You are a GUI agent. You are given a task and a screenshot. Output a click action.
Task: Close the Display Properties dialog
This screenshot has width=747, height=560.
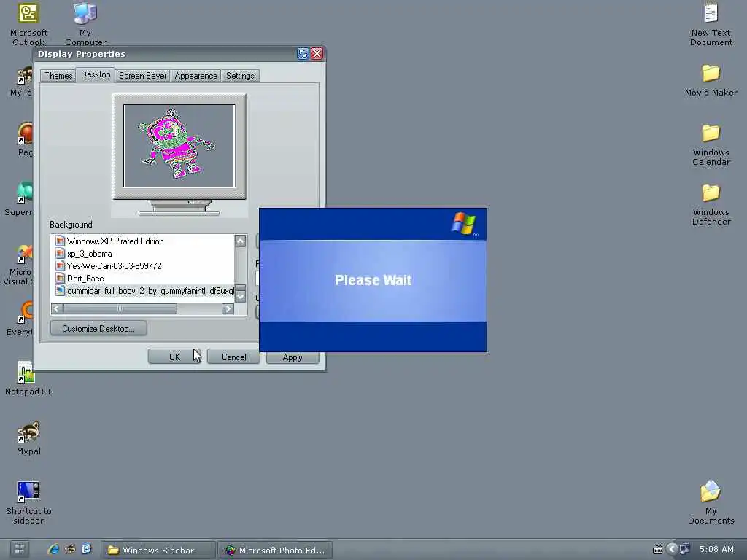[317, 54]
